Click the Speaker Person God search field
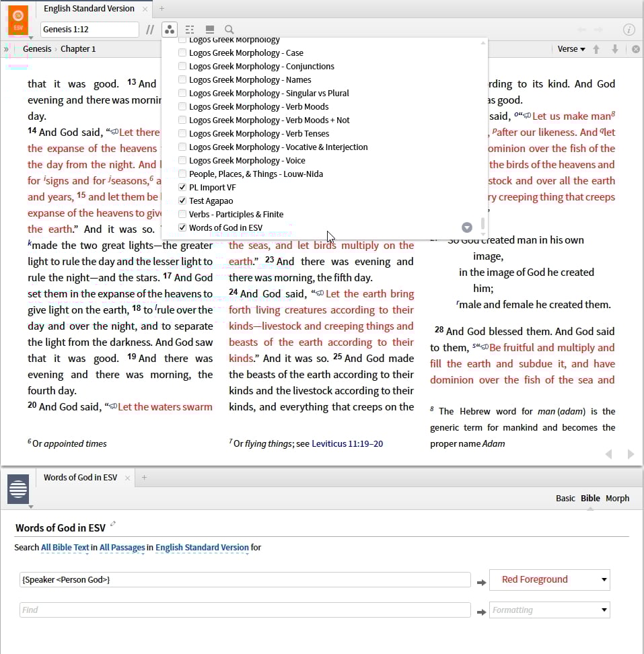The width and height of the screenshot is (644, 654). tap(245, 580)
